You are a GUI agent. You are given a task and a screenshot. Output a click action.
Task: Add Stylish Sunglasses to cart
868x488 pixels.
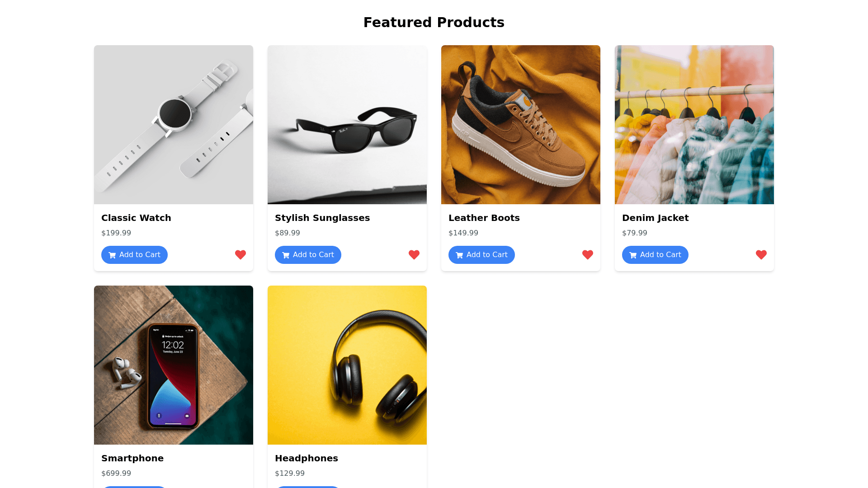click(x=308, y=255)
